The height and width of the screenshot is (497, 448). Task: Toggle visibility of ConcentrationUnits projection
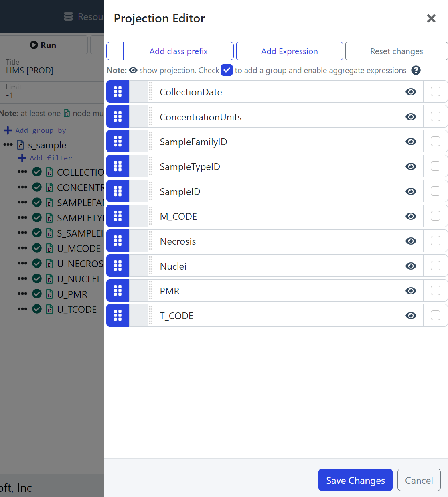[411, 117]
